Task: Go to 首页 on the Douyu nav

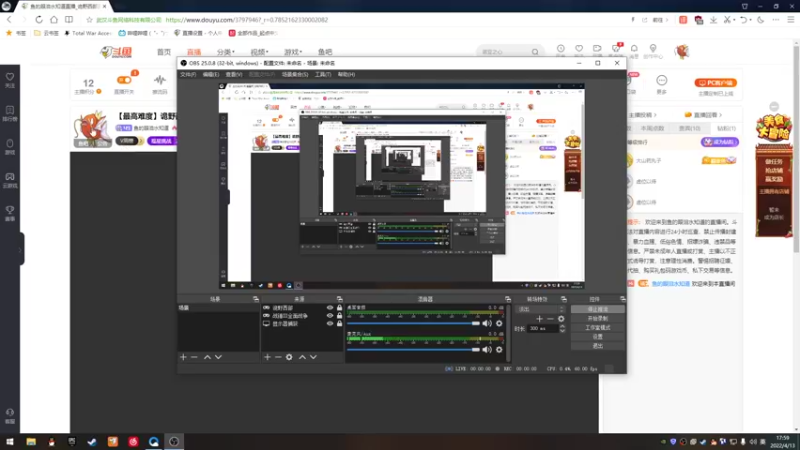Action: [164, 52]
